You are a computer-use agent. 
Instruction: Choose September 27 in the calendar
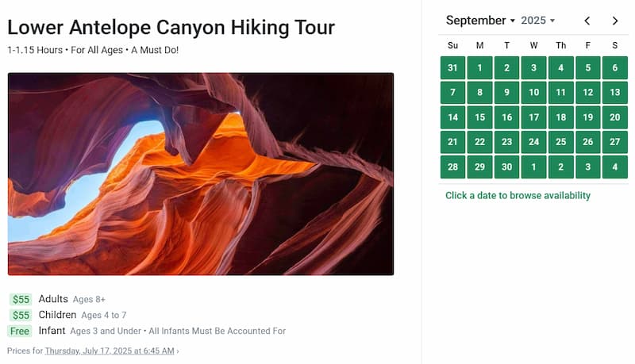[614, 142]
